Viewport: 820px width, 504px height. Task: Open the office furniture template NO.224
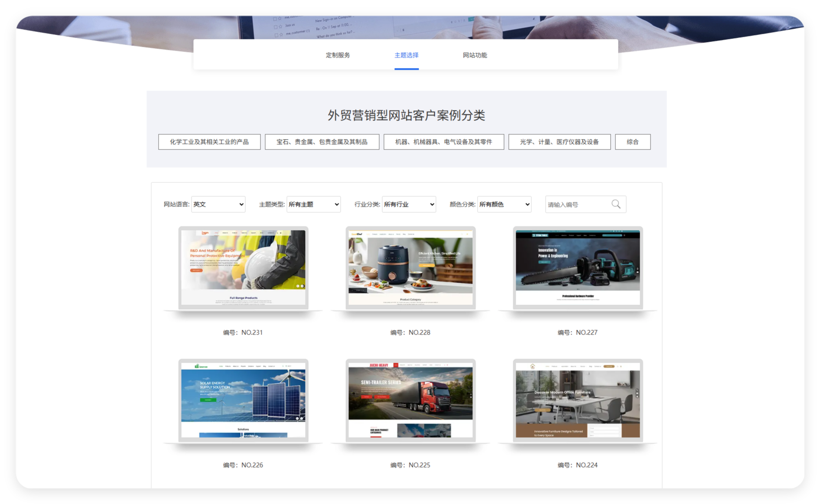(x=577, y=400)
